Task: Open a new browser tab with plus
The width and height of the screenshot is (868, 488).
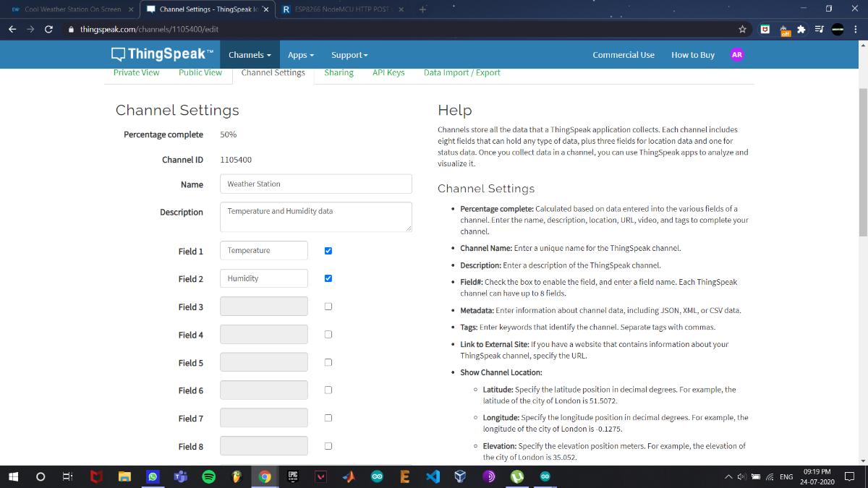Action: pyautogui.click(x=422, y=9)
